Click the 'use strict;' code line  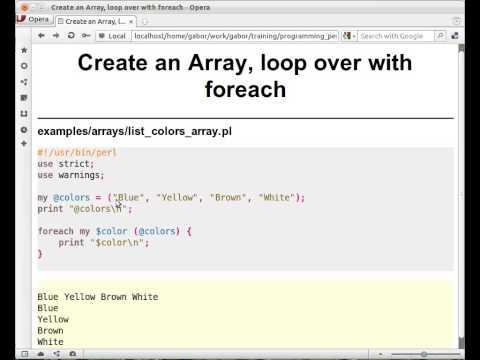[66, 164]
